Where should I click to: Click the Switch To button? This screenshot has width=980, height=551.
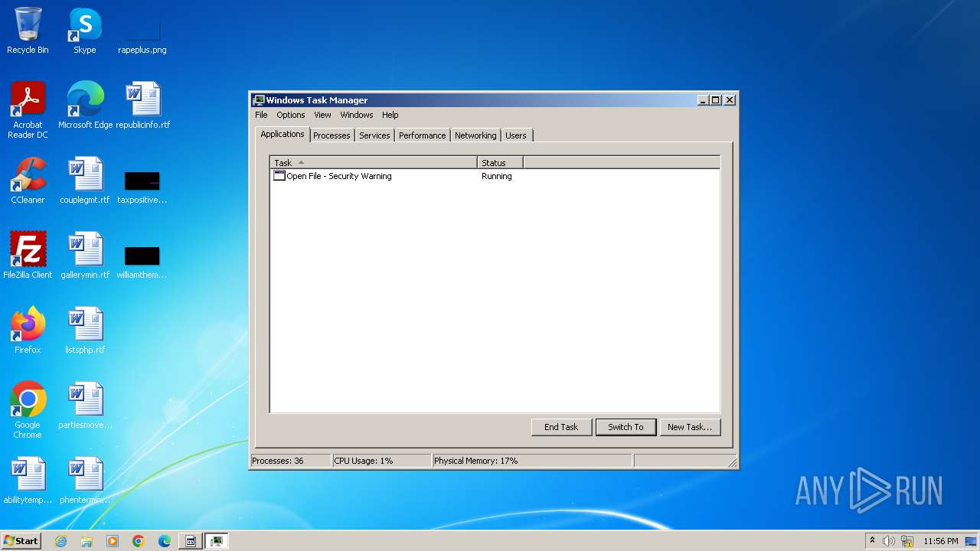click(x=626, y=427)
